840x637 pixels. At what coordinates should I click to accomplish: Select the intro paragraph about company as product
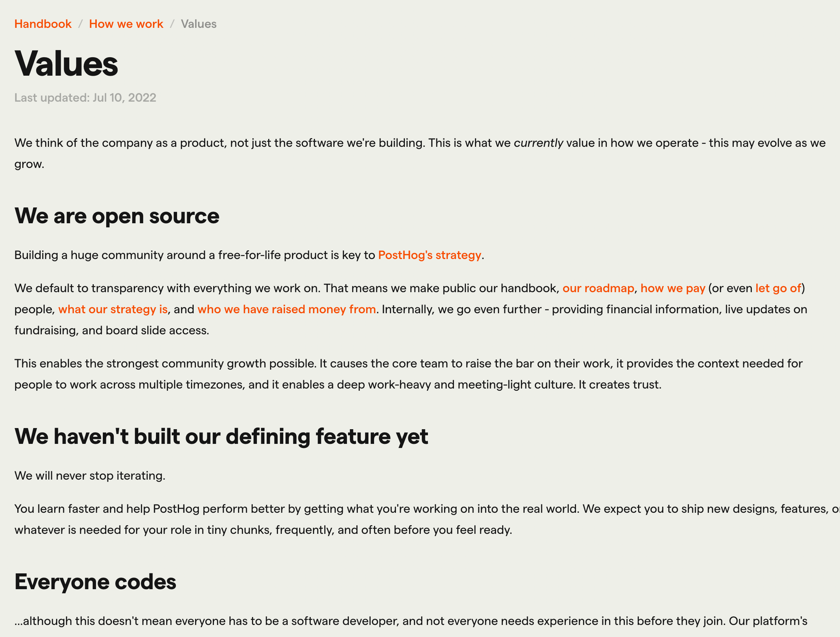point(418,143)
